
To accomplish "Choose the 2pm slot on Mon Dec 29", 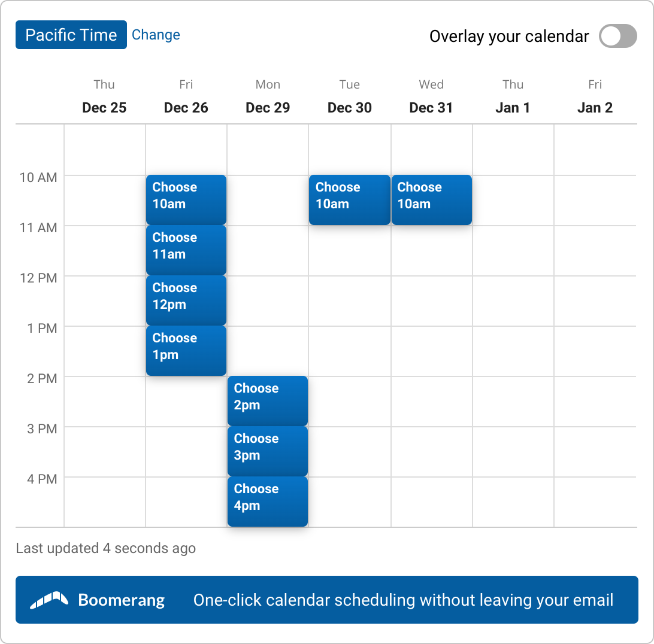I will [x=267, y=400].
